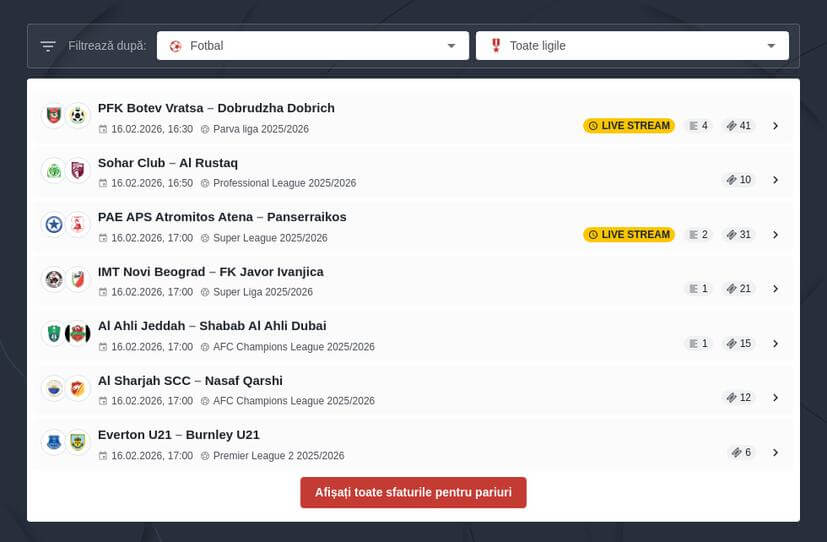Viewport: 827px width, 542px height.
Task: Open the Al Sharjah SCC row chevron
Action: [775, 398]
